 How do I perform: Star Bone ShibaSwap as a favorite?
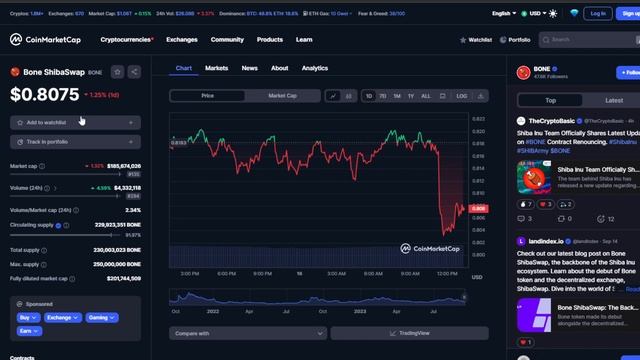click(x=118, y=72)
